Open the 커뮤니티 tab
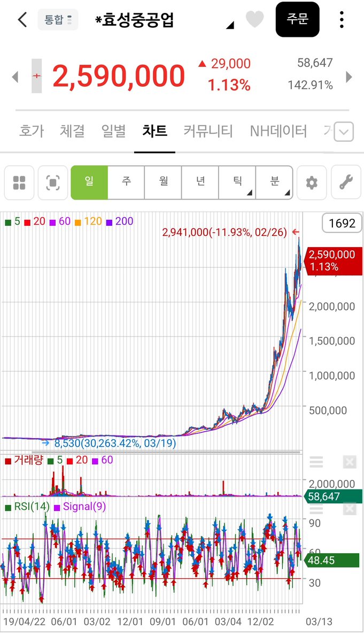Image resolution: width=364 pixels, height=642 pixels. 208,131
